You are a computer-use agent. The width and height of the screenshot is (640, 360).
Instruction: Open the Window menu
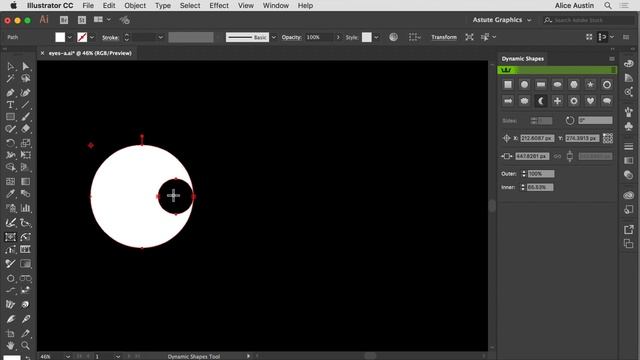276,5
